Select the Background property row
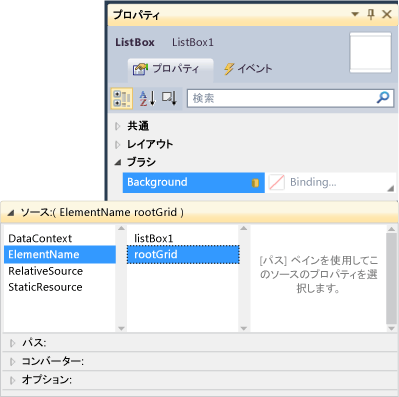 pyautogui.click(x=194, y=182)
